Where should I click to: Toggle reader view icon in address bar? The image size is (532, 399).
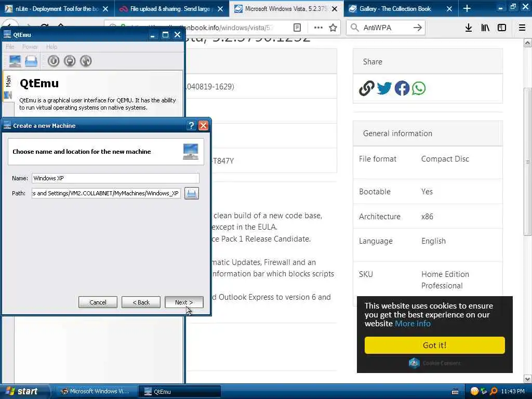[297, 28]
